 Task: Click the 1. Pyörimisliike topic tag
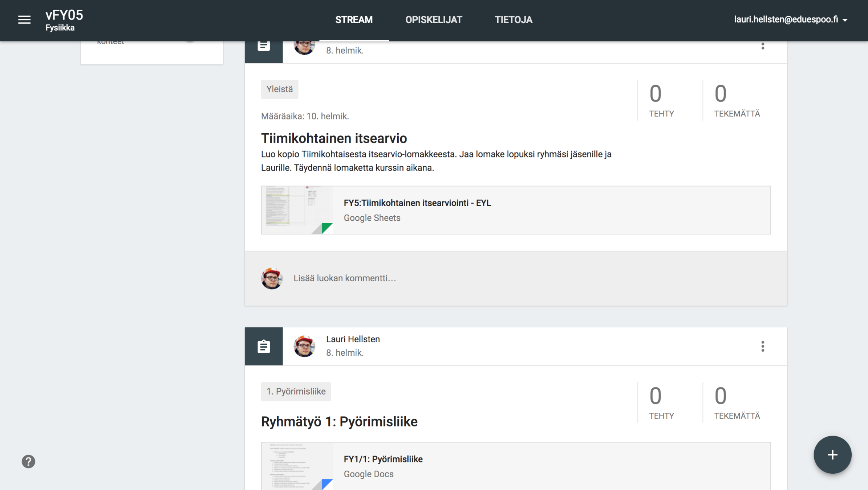(296, 391)
